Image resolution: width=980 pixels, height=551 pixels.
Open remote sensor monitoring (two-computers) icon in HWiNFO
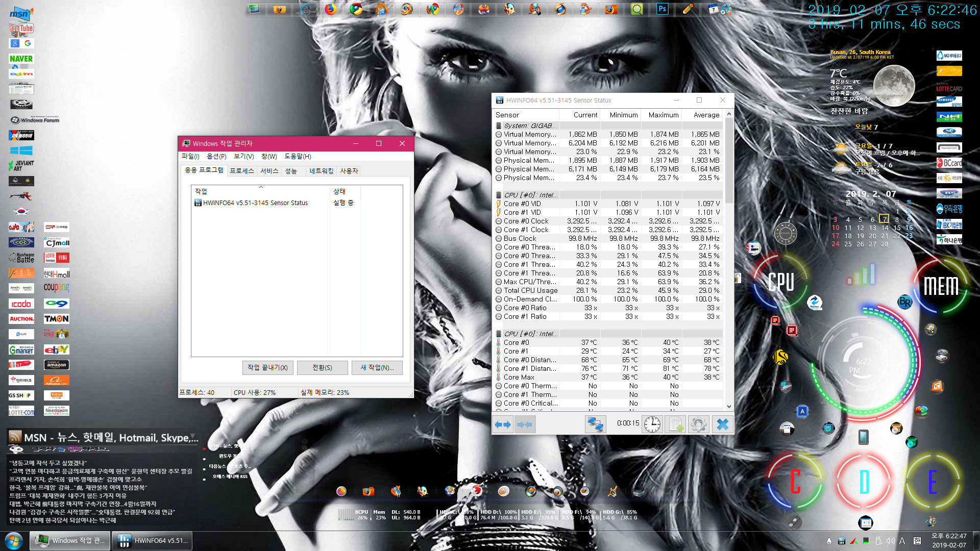[x=595, y=424]
